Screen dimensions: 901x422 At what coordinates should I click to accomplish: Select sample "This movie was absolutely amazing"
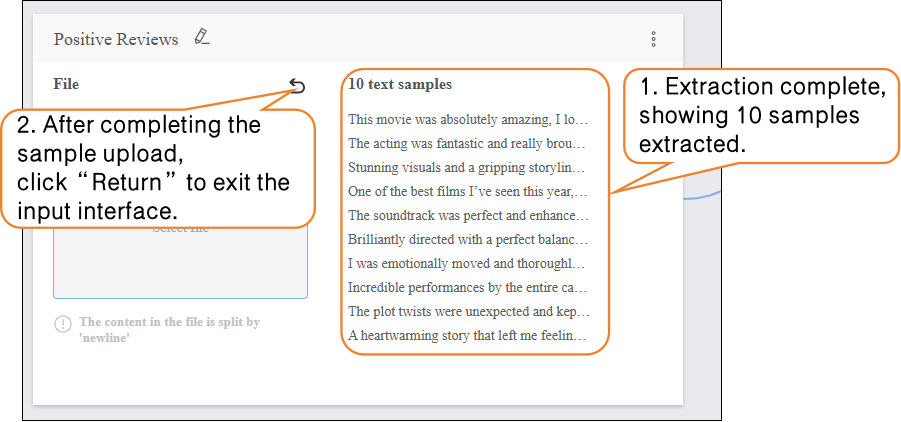(x=468, y=119)
